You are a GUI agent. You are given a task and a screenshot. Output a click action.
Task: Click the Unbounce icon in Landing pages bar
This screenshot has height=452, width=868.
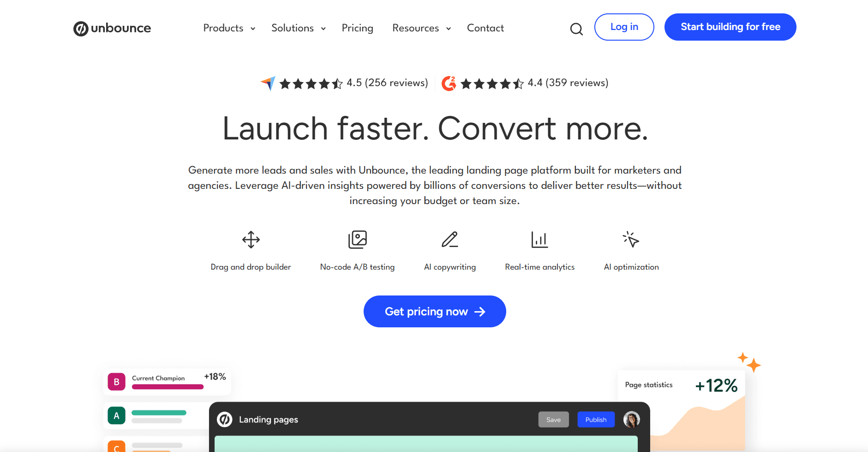[x=225, y=419]
